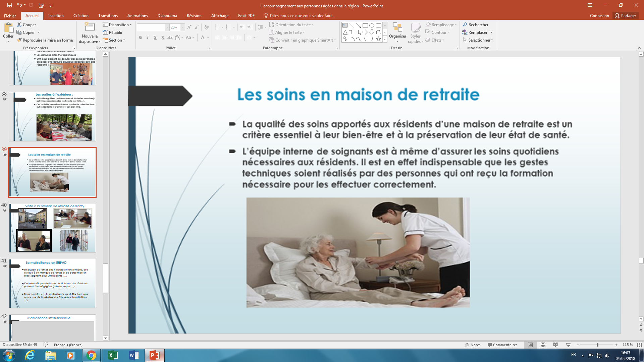Switch to Normal view in status bar
Image resolution: width=644 pixels, height=362 pixels.
pyautogui.click(x=530, y=345)
